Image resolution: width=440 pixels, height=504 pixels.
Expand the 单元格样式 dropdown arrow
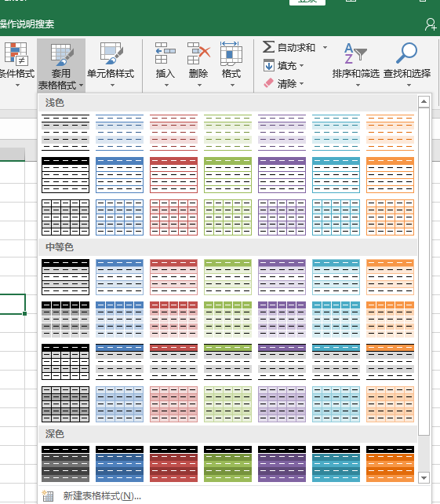point(112,86)
